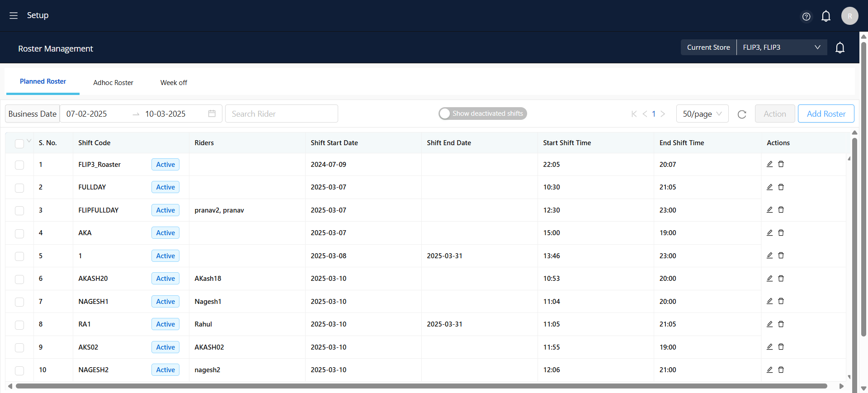Switch to Week off tab

coord(174,83)
